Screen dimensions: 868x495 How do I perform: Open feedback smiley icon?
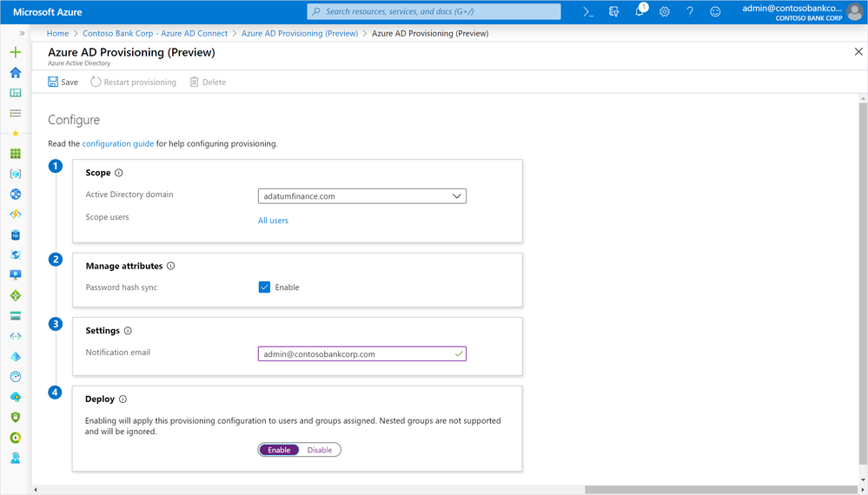click(716, 11)
